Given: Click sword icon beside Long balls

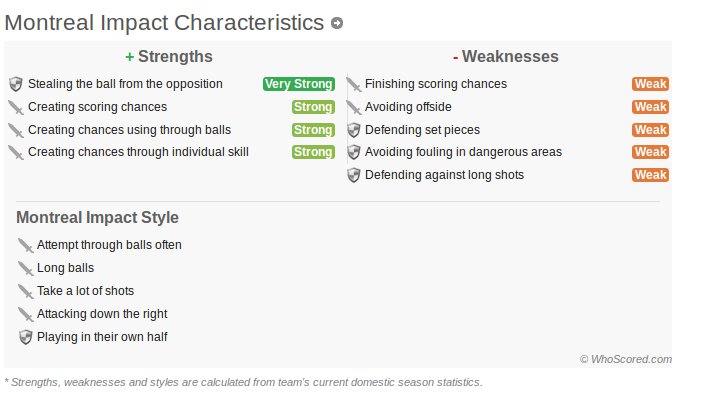Looking at the screenshot, I should point(26,268).
